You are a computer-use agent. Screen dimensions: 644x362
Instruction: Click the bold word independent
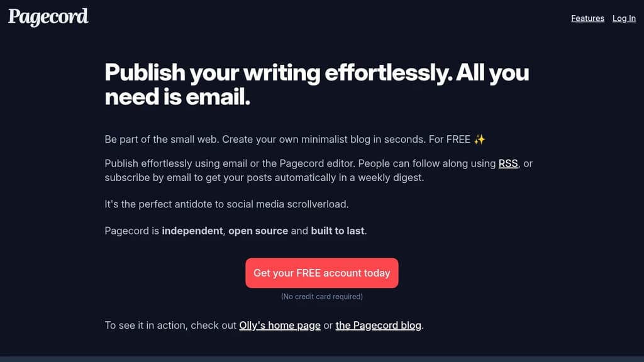tap(192, 231)
